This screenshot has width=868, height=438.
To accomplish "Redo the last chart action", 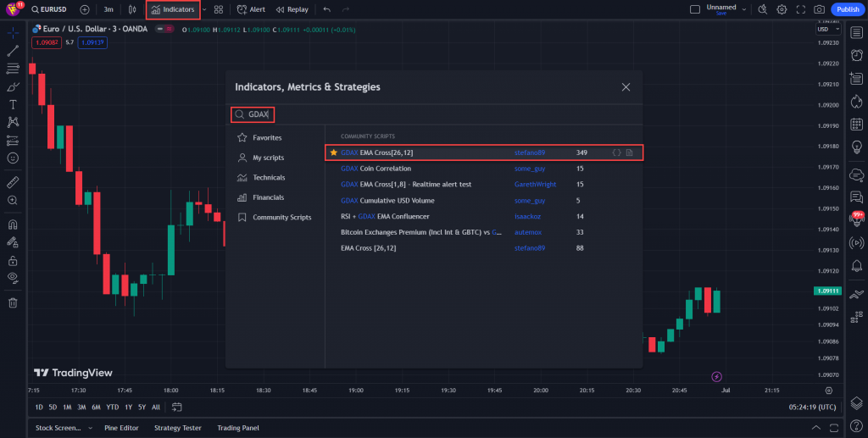I will (x=346, y=9).
